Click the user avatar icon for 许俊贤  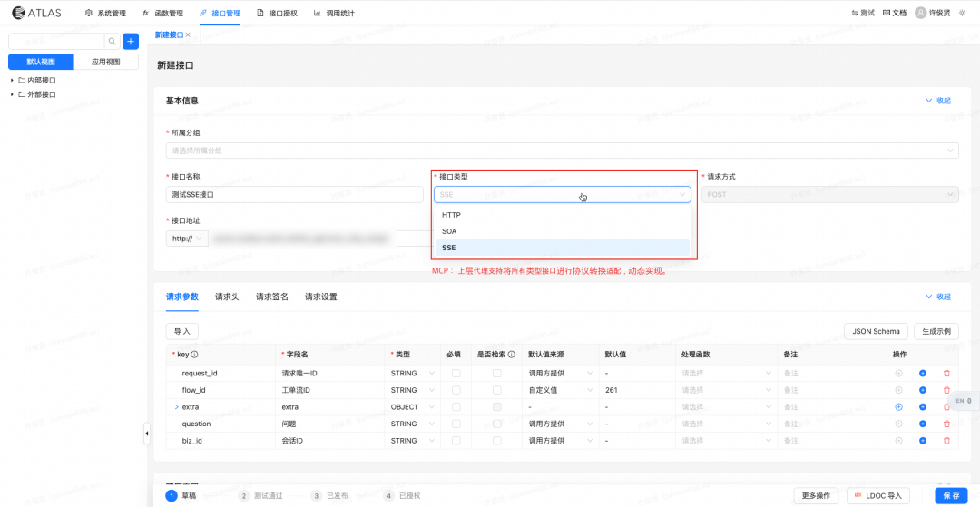coord(920,13)
